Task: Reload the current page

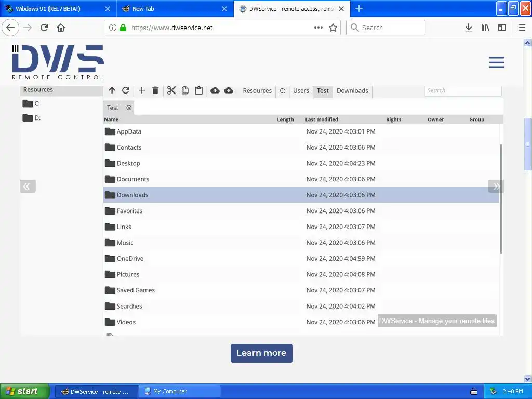Action: pyautogui.click(x=45, y=28)
